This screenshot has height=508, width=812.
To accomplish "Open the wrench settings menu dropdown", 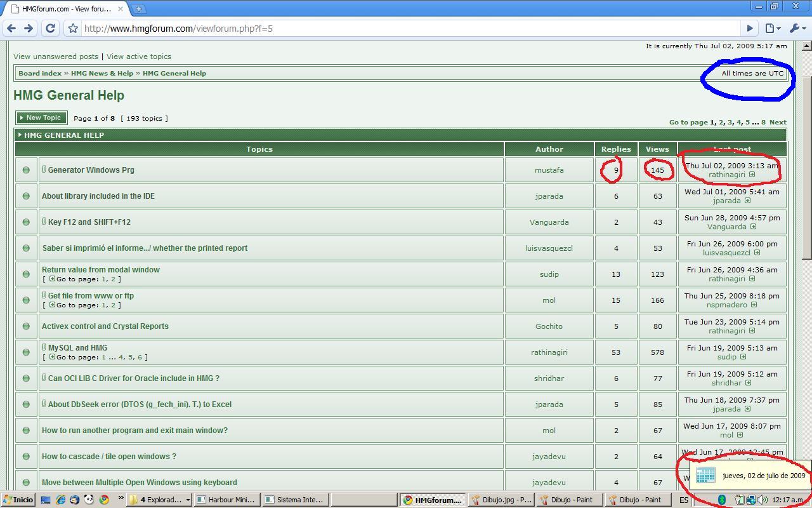I will click(797, 29).
